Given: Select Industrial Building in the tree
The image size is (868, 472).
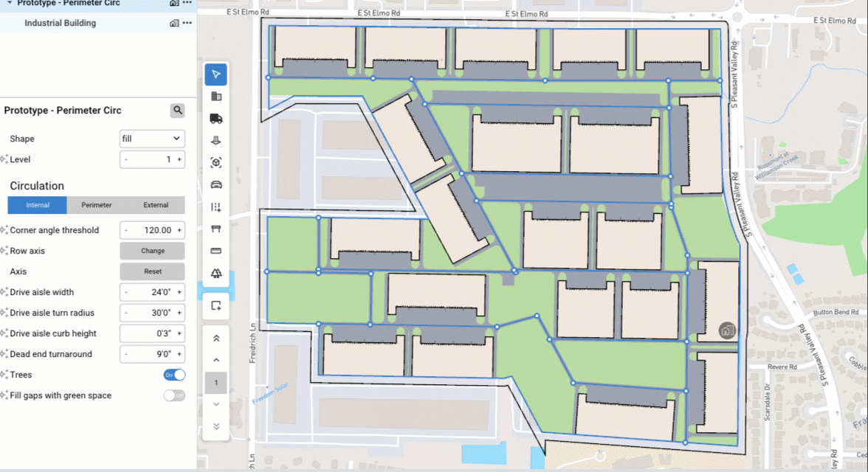Looking at the screenshot, I should tap(61, 23).
